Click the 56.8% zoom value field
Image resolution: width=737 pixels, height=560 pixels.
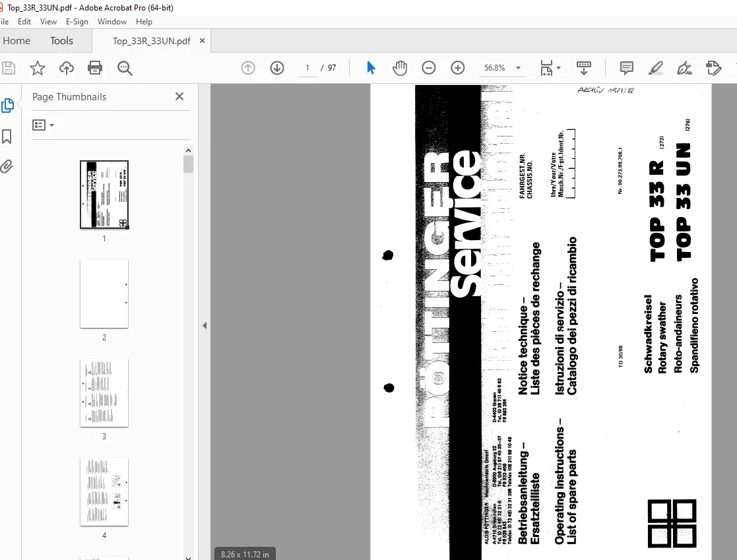[x=495, y=68]
